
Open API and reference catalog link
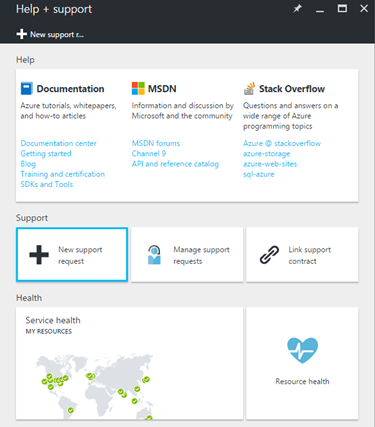(175, 164)
